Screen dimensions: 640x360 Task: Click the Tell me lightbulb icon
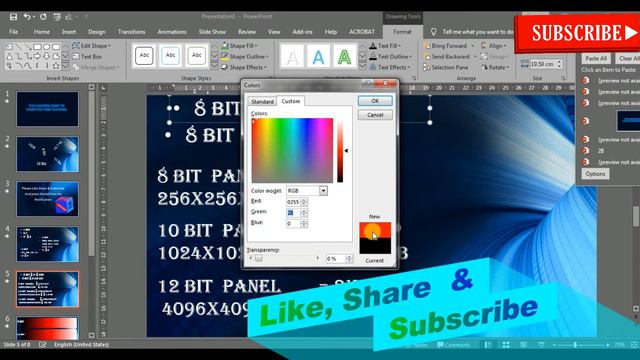pyautogui.click(x=433, y=32)
